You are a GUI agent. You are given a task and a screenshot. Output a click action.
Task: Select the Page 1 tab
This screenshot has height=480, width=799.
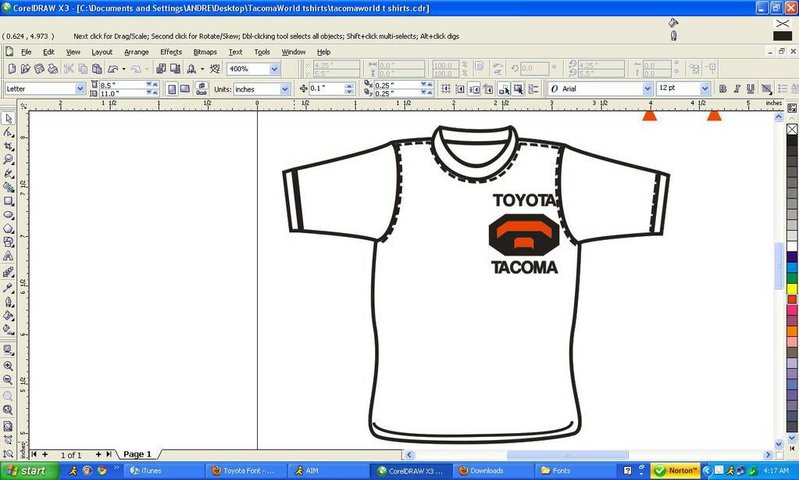138,454
